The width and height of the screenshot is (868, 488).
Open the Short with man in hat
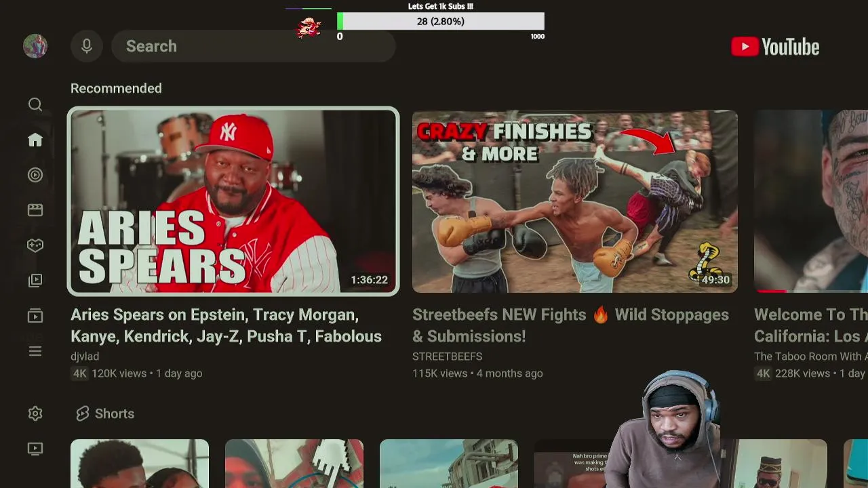coord(776,464)
